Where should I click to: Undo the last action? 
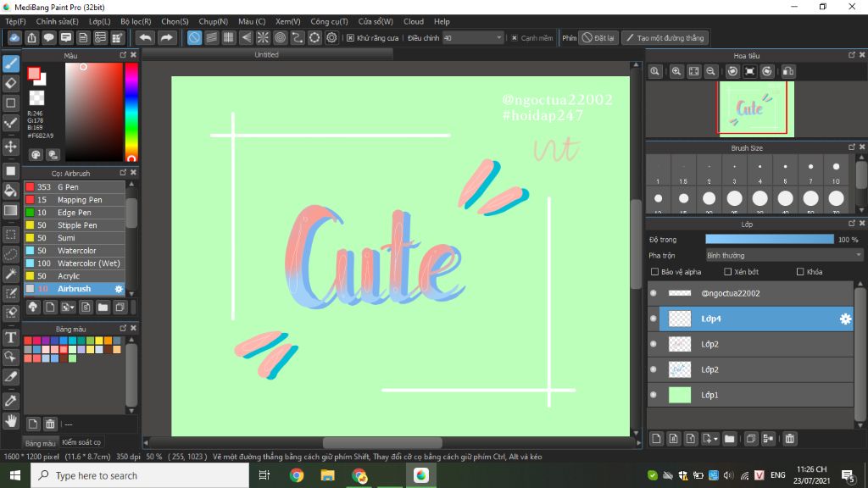pyautogui.click(x=146, y=37)
